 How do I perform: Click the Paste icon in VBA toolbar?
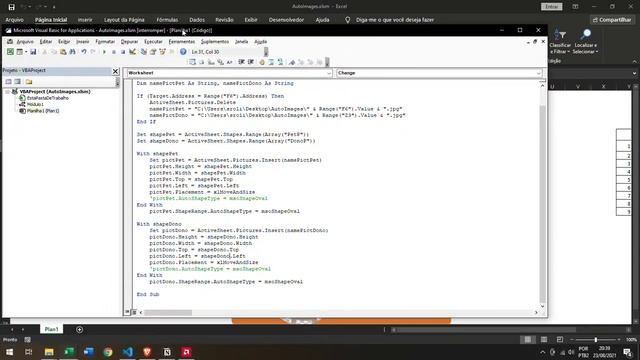(63, 52)
